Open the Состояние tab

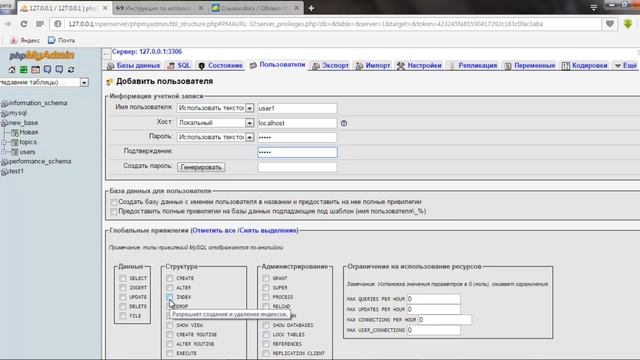(220, 65)
